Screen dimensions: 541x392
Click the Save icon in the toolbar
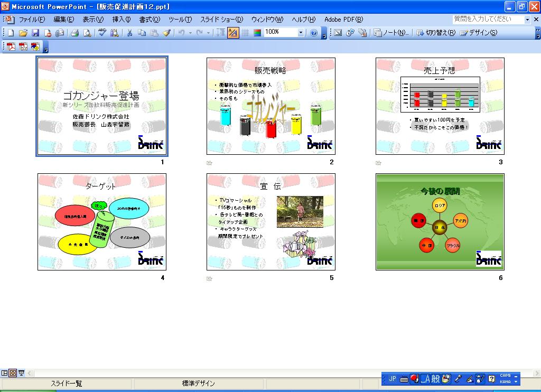(x=35, y=33)
